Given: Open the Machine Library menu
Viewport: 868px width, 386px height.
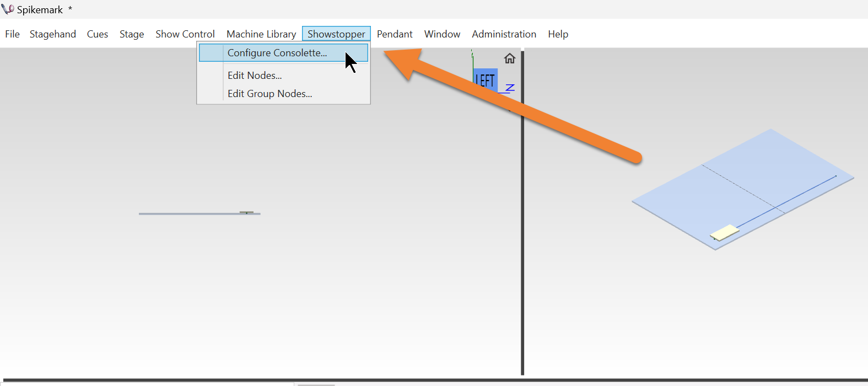Looking at the screenshot, I should click(261, 34).
